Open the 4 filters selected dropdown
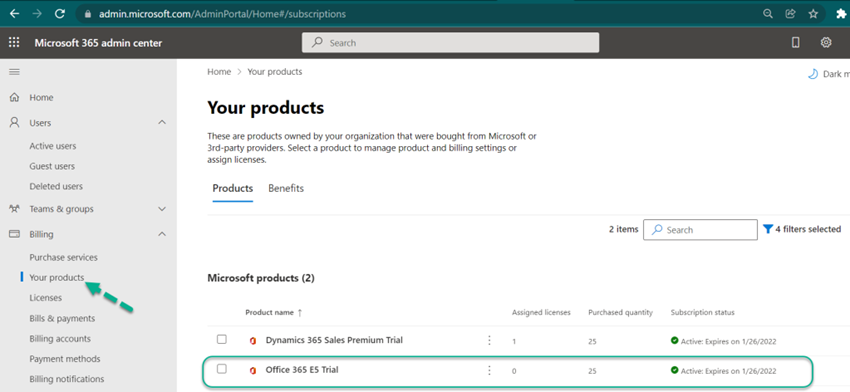This screenshot has width=850, height=392. tap(802, 229)
